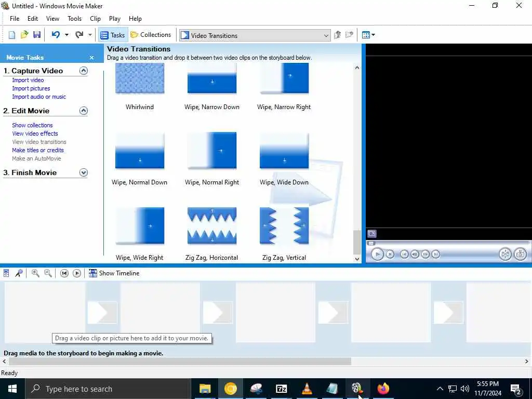Select the Wipe, Normal Down transition
Viewport: 532px width, 399px height.
[140, 151]
